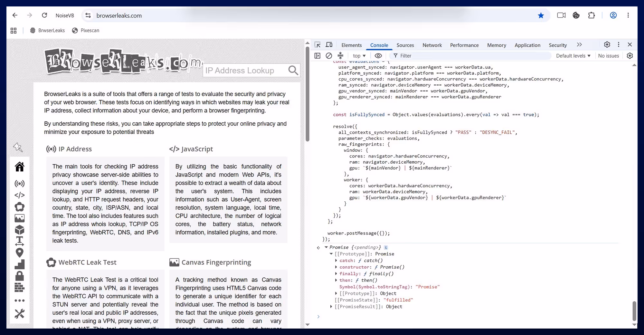Open DevTools three-dot customize menu
644x335 pixels.
coord(619,45)
